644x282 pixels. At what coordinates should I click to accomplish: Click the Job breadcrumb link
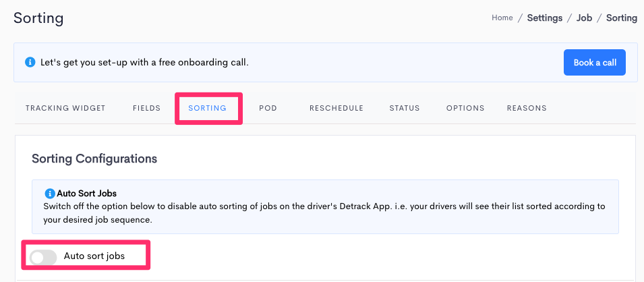click(x=584, y=18)
